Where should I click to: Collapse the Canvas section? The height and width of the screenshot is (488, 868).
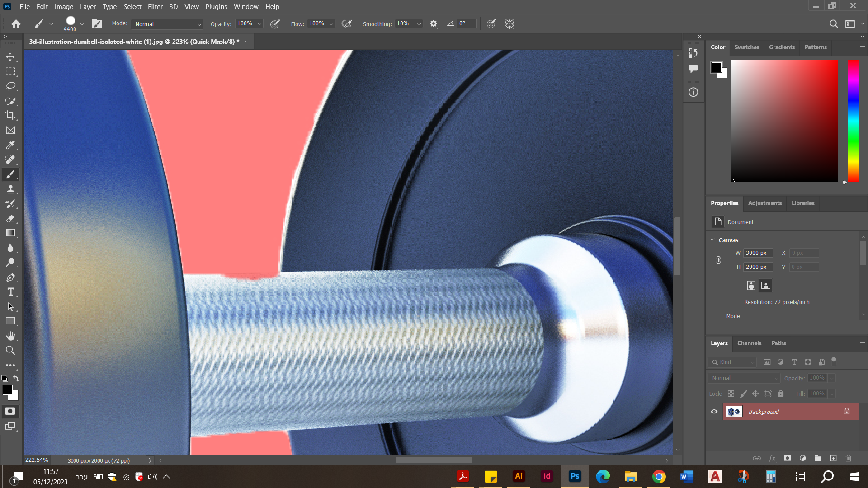[712, 240]
